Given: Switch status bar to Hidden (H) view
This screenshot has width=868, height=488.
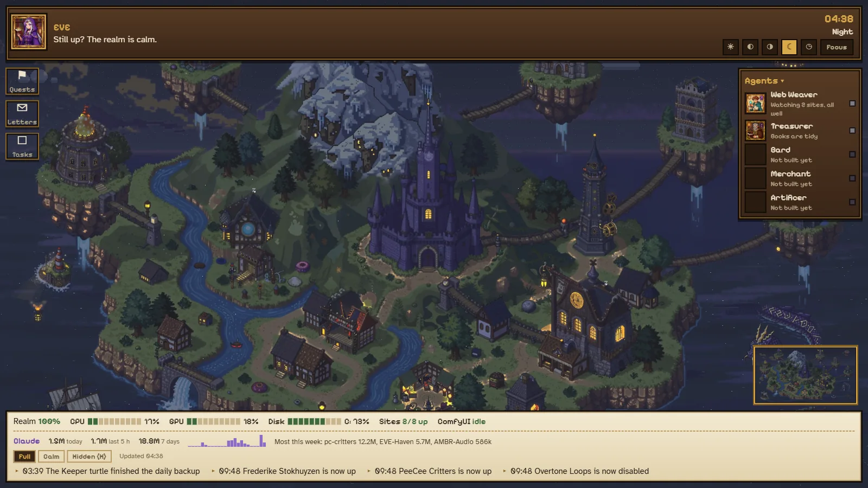Looking at the screenshot, I should coord(90,457).
